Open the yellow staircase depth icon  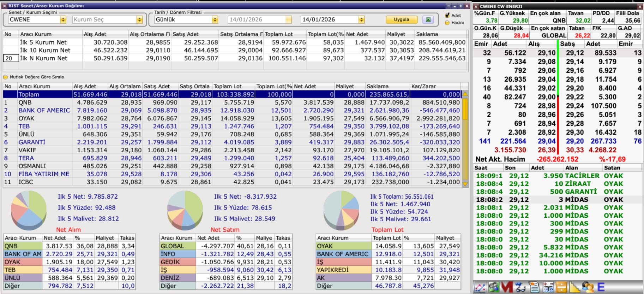pyautogui.click(x=574, y=287)
